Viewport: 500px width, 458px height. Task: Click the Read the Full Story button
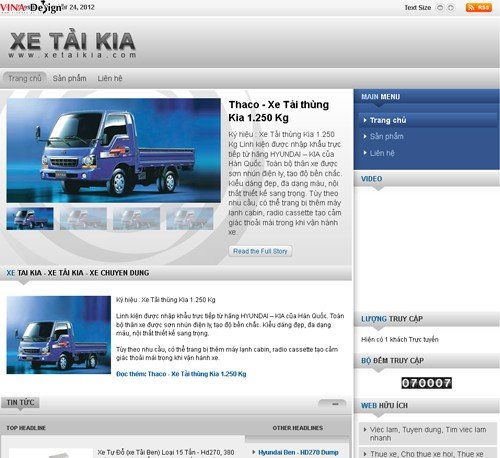(x=260, y=251)
